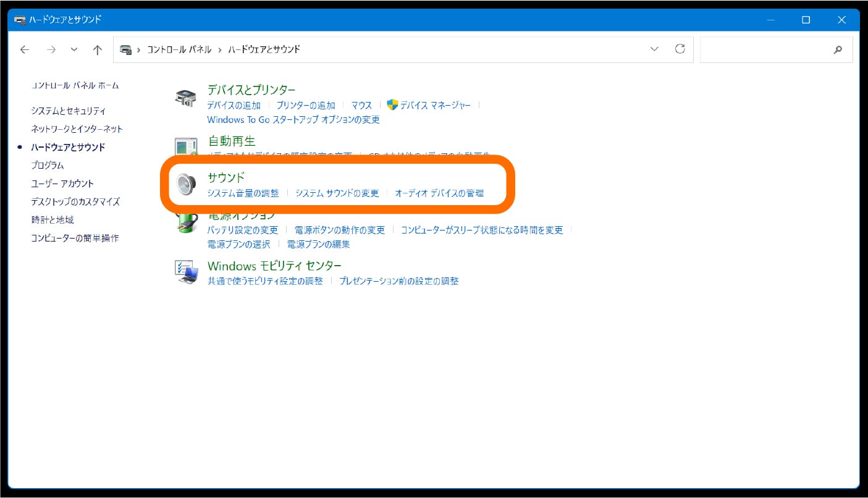Screen dimensions: 868x498
Task: Open コンピューターの簡単操作 in sidebar
Action: [x=75, y=238]
